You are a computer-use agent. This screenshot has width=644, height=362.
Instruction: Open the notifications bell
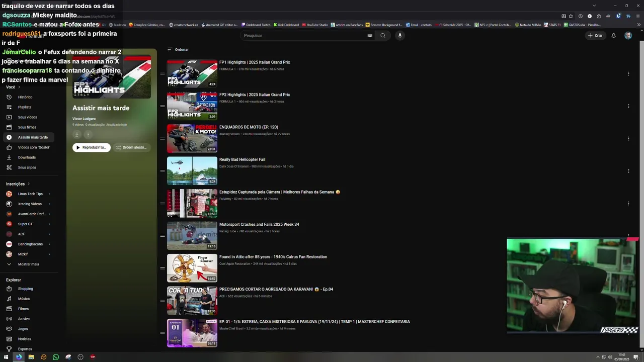pos(613,36)
